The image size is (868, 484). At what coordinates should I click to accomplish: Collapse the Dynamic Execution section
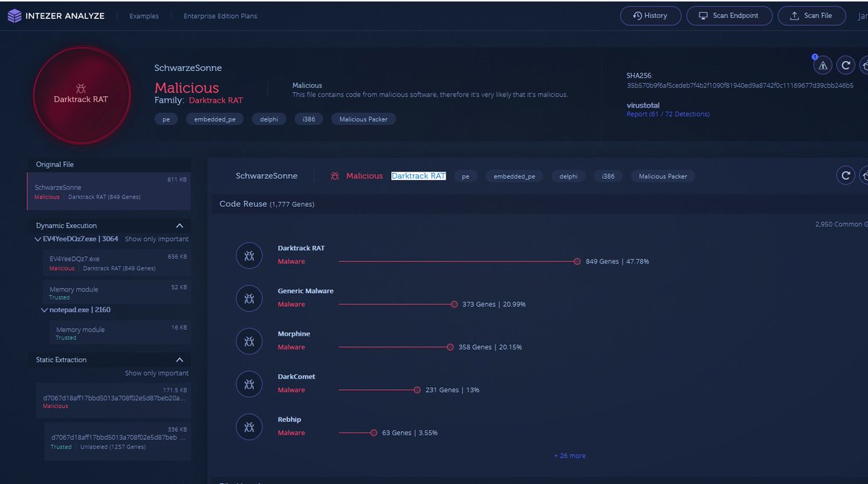click(x=180, y=226)
